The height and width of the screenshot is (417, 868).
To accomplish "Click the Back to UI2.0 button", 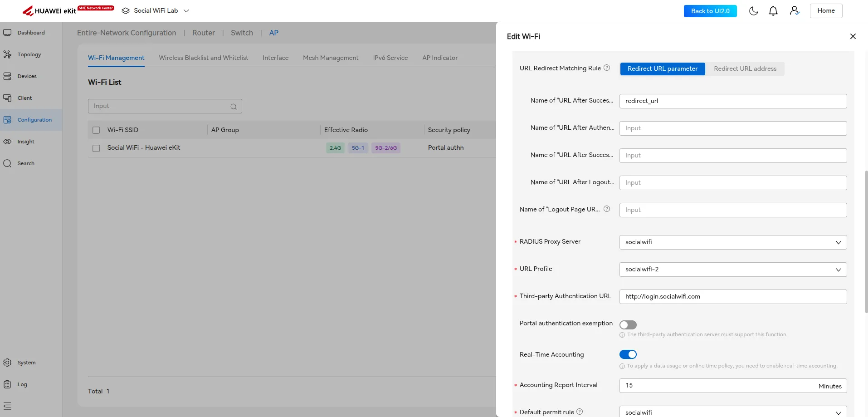I will [x=710, y=11].
